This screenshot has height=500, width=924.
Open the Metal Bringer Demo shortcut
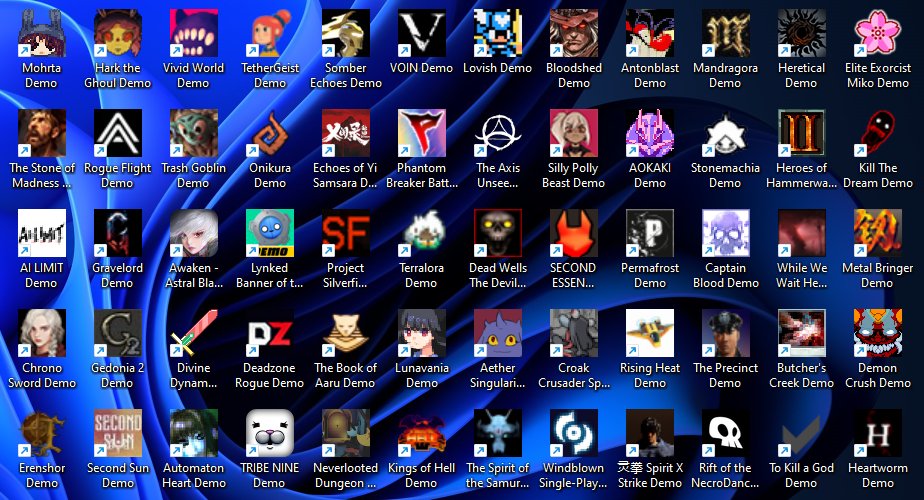[x=878, y=233]
